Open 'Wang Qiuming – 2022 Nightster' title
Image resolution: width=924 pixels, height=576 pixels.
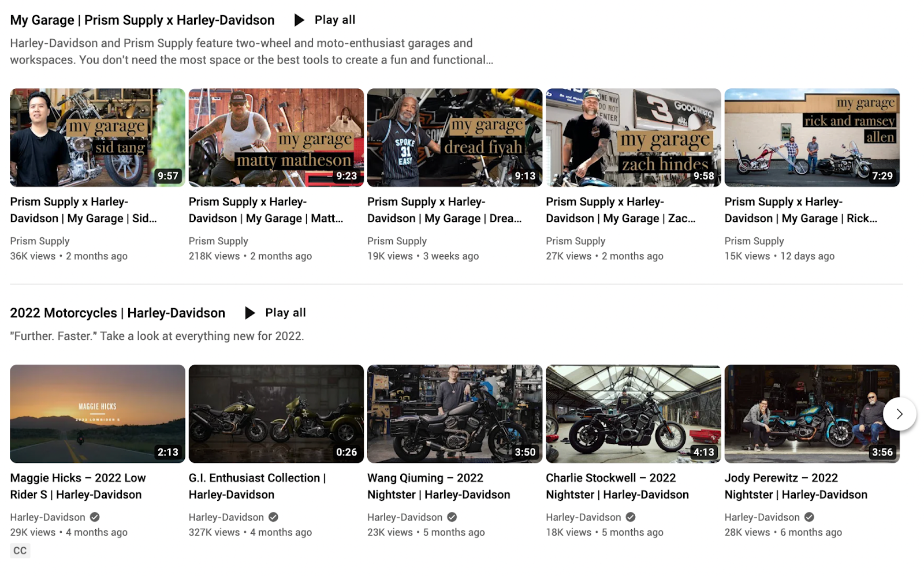pyautogui.click(x=439, y=487)
